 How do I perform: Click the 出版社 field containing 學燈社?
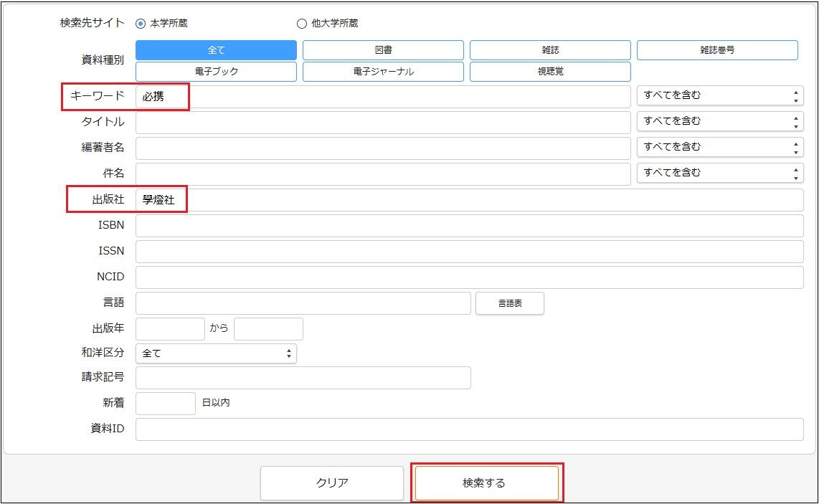(x=470, y=200)
